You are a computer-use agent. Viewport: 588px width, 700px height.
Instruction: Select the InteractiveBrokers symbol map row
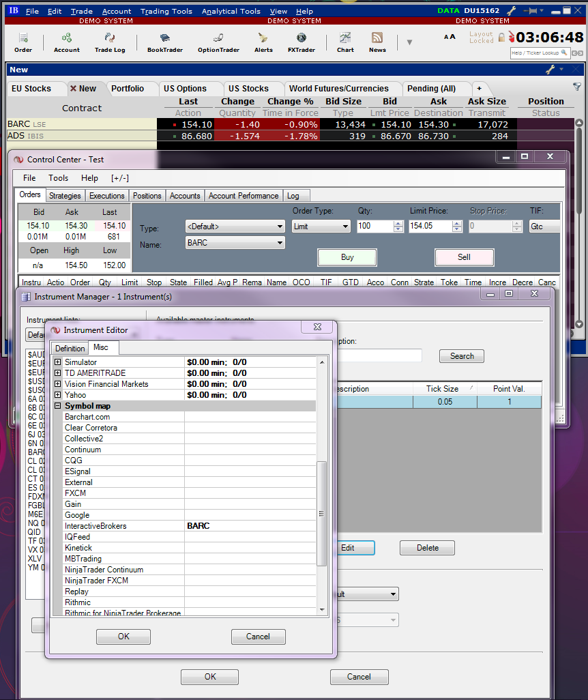[x=190, y=526]
